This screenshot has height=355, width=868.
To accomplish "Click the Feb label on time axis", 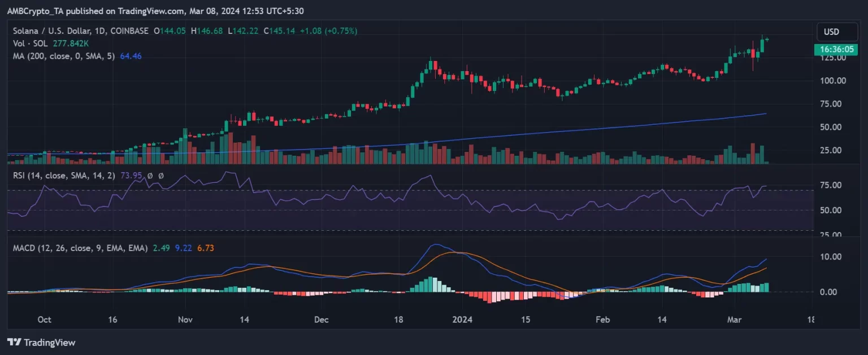I will tap(603, 319).
